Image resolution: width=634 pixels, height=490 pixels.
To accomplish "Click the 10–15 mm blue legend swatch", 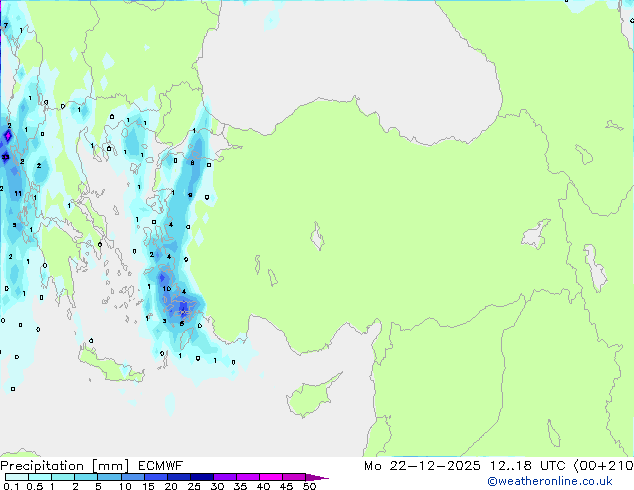I will tap(133, 477).
